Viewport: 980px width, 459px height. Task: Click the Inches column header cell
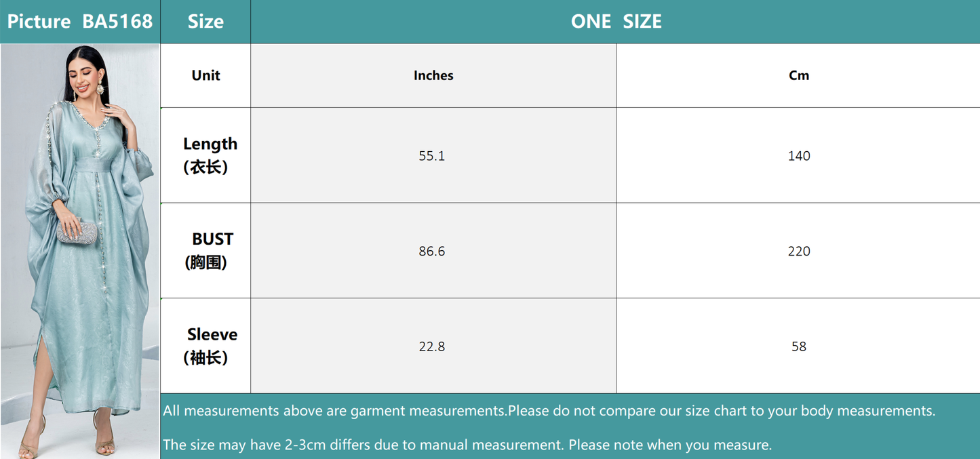tap(433, 75)
